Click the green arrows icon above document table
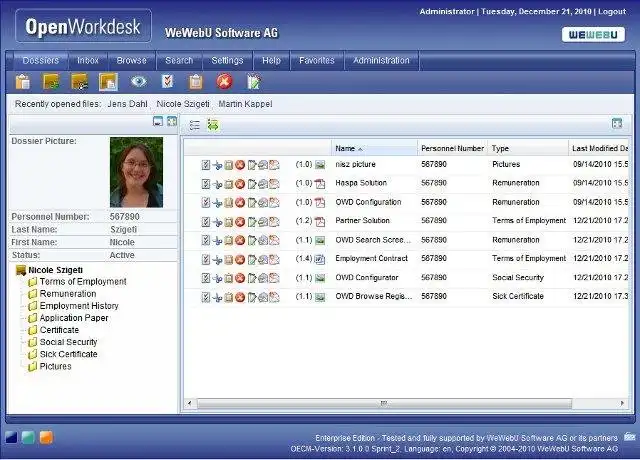The image size is (640, 460). click(x=213, y=125)
